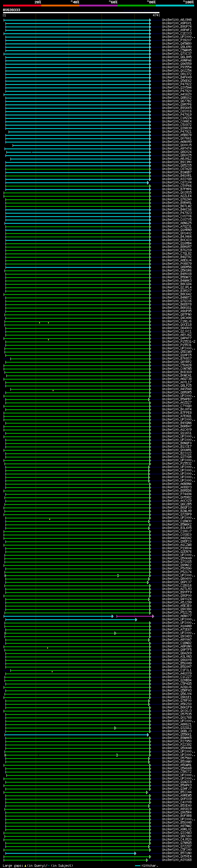The height and width of the screenshot is (868, 197).
Task: Click the red ~20% identity legend bar
Action: tap(22, 6)
